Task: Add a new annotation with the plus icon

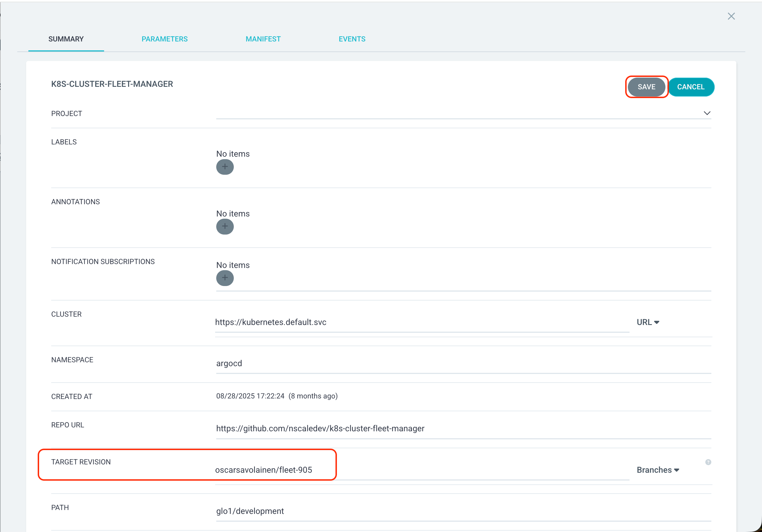Action: 225,227
